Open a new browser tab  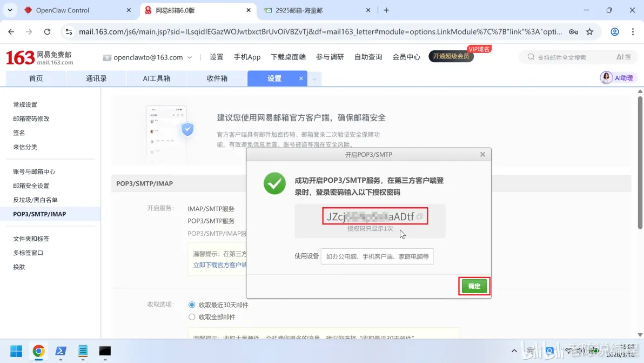[x=386, y=10]
